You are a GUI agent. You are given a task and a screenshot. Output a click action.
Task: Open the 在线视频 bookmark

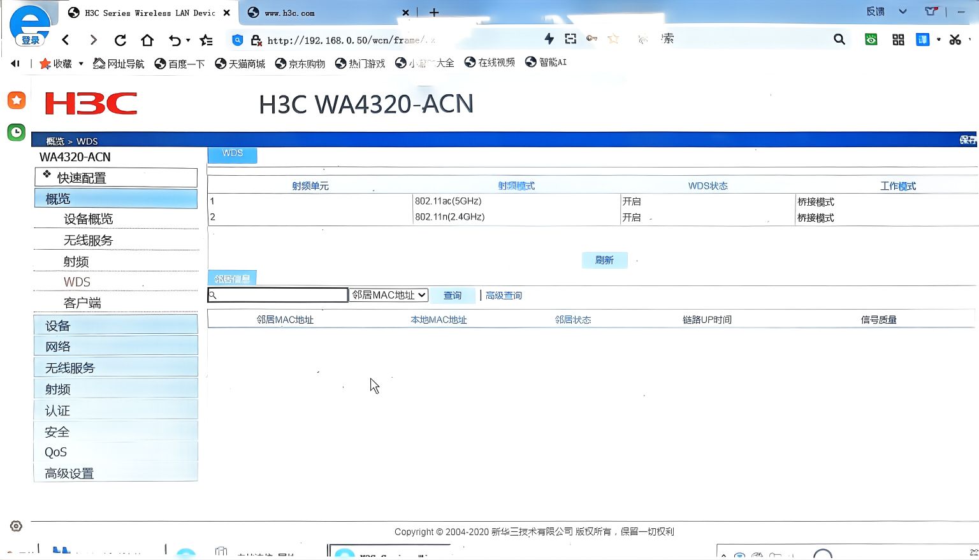click(x=489, y=62)
